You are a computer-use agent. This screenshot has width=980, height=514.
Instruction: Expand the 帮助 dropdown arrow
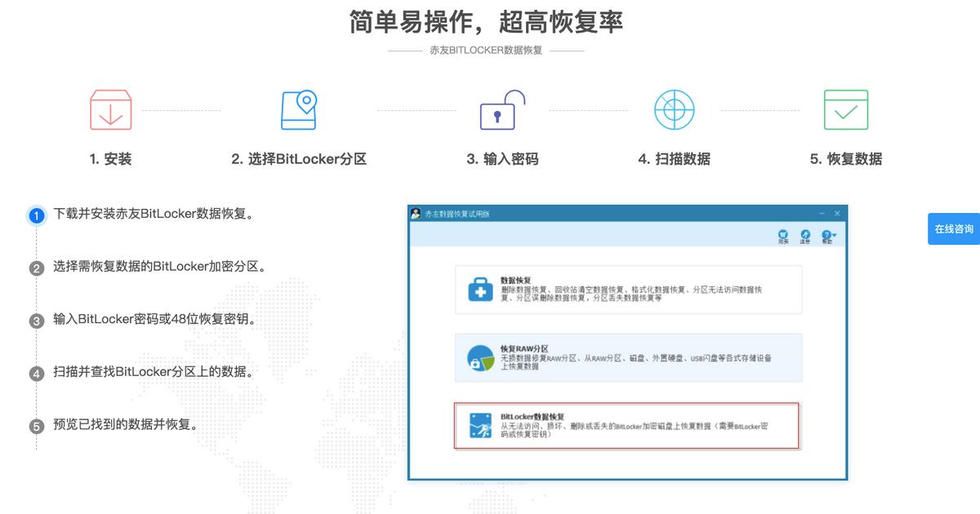(x=835, y=234)
